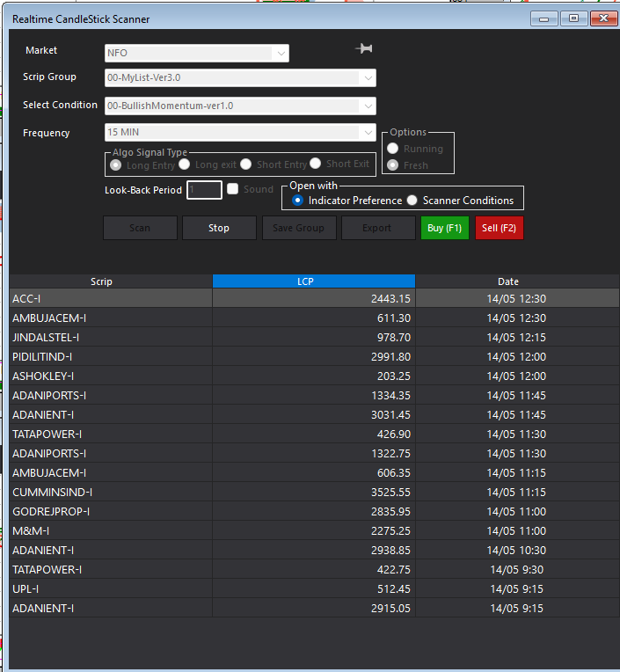
Task: Select Indicator Preference radio button
Action: coord(297,201)
